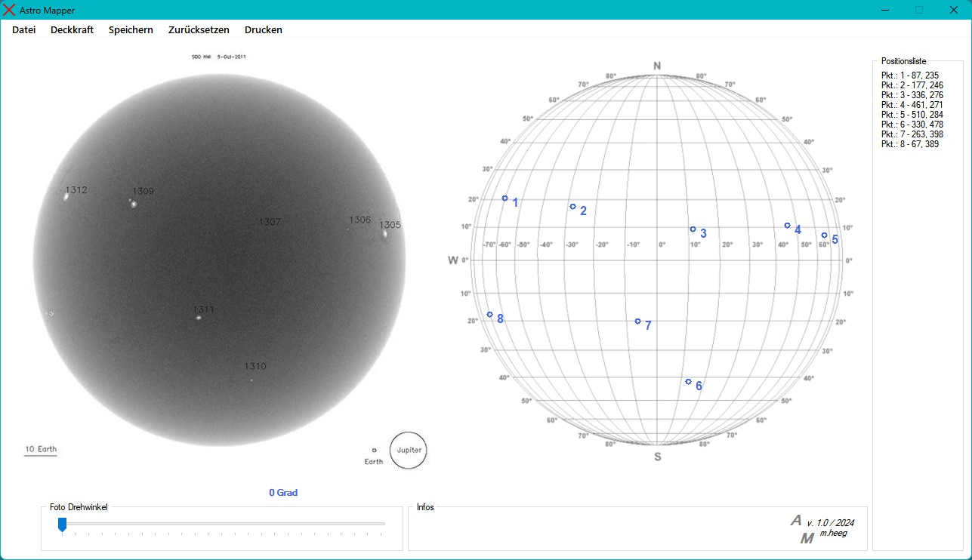Select list entry 'Pkt.: 5 - 510, 284'

coord(912,115)
